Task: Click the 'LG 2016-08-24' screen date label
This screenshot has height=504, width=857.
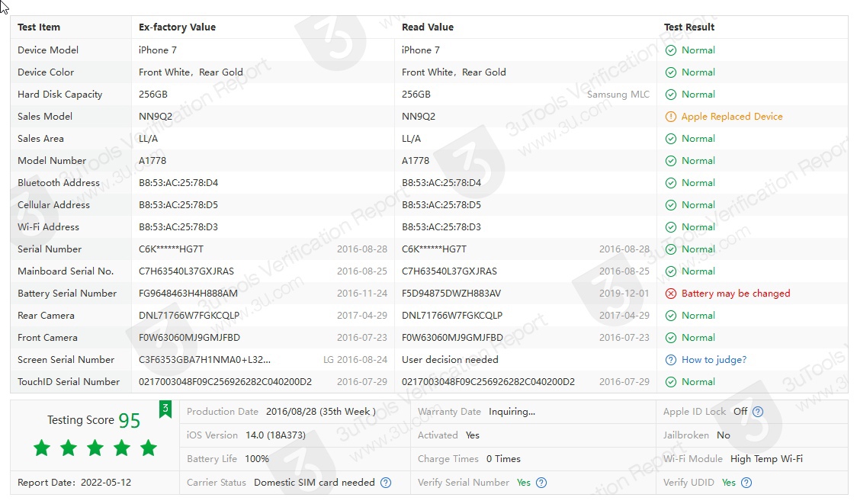Action: tap(355, 360)
